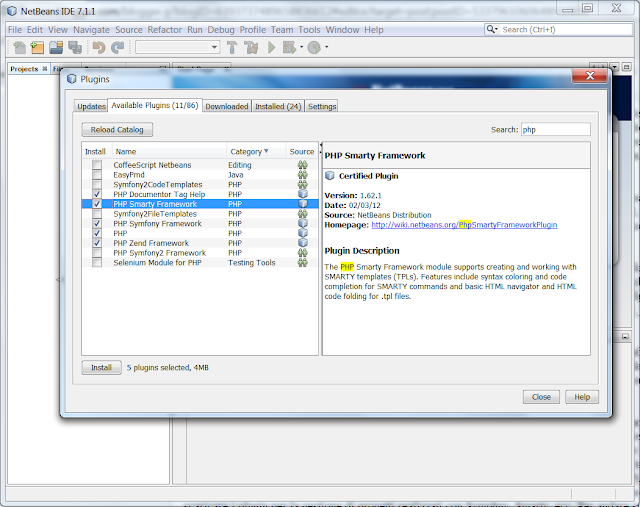Switch to Installed (24) tab
The height and width of the screenshot is (507, 640).
pyautogui.click(x=278, y=106)
